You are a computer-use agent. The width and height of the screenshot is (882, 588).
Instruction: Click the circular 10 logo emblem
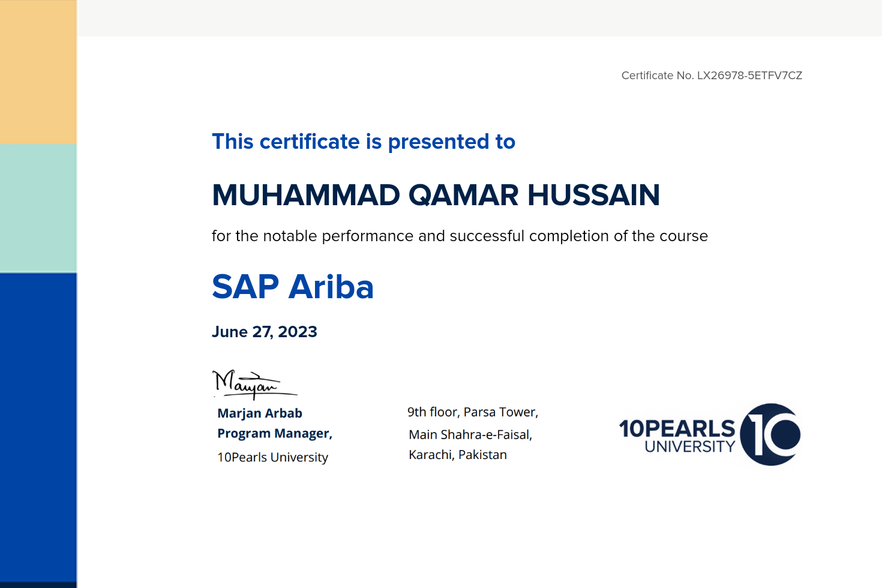pos(770,434)
